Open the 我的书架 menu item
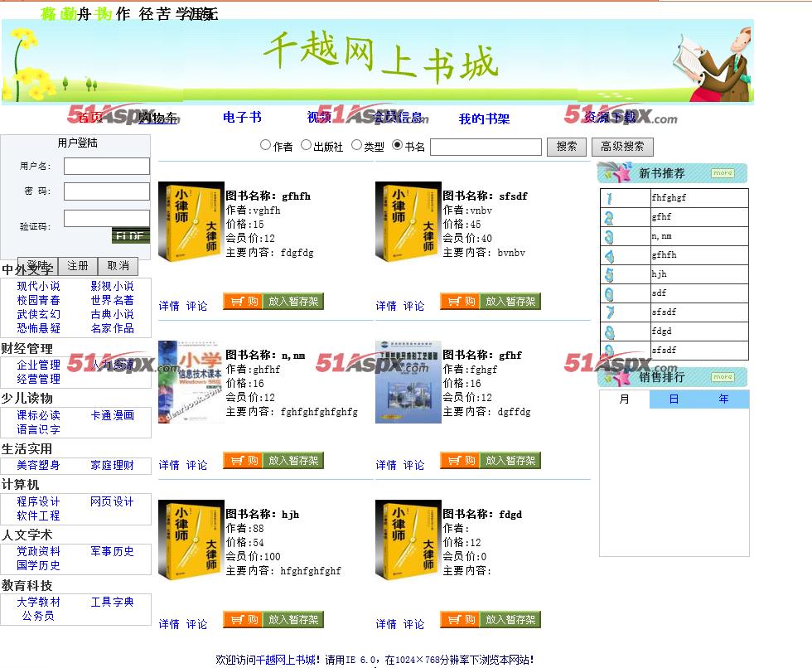Image resolution: width=812 pixels, height=668 pixels. (484, 119)
